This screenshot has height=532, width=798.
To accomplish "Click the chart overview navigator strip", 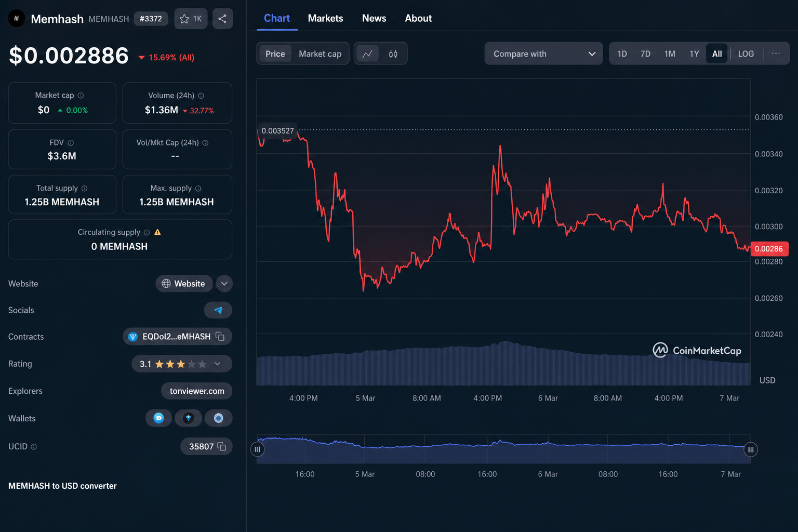I will click(x=504, y=449).
